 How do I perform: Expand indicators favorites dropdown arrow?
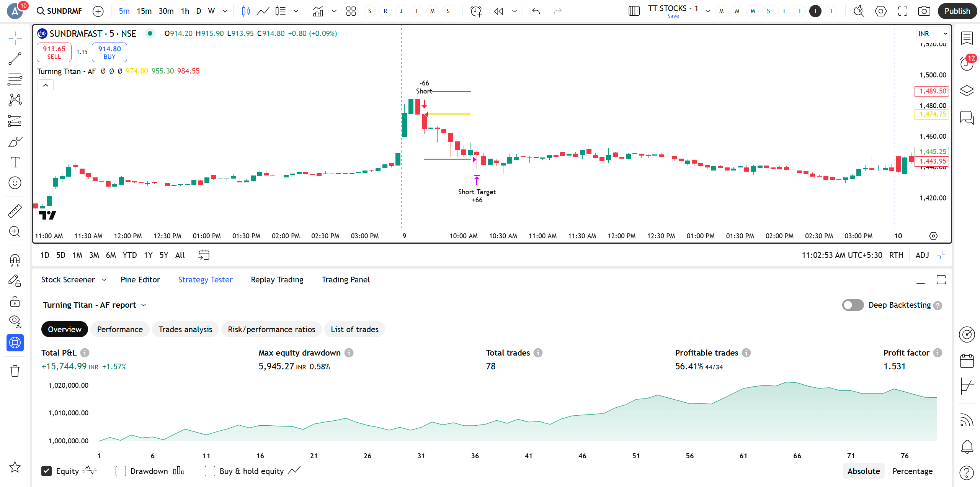pyautogui.click(x=334, y=11)
